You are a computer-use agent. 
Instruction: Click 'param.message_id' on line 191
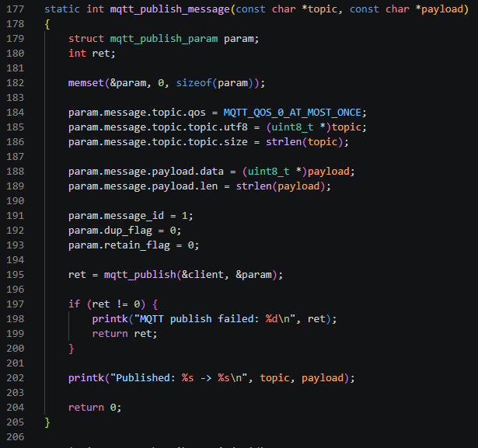116,216
